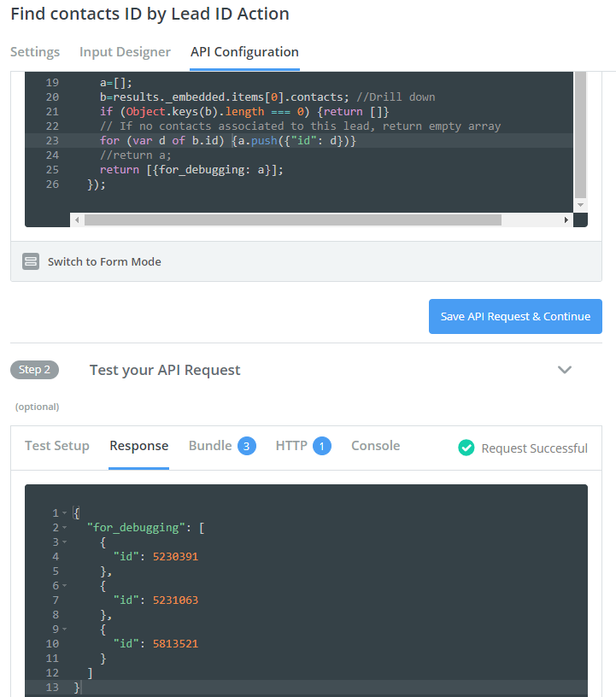Click the green Request Successful checkmark icon
616x697 pixels.
[466, 448]
